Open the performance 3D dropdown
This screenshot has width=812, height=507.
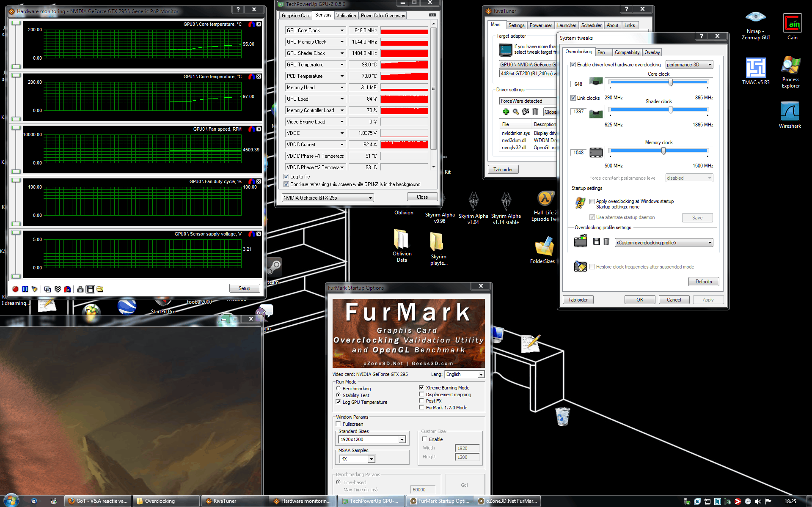[x=689, y=65]
